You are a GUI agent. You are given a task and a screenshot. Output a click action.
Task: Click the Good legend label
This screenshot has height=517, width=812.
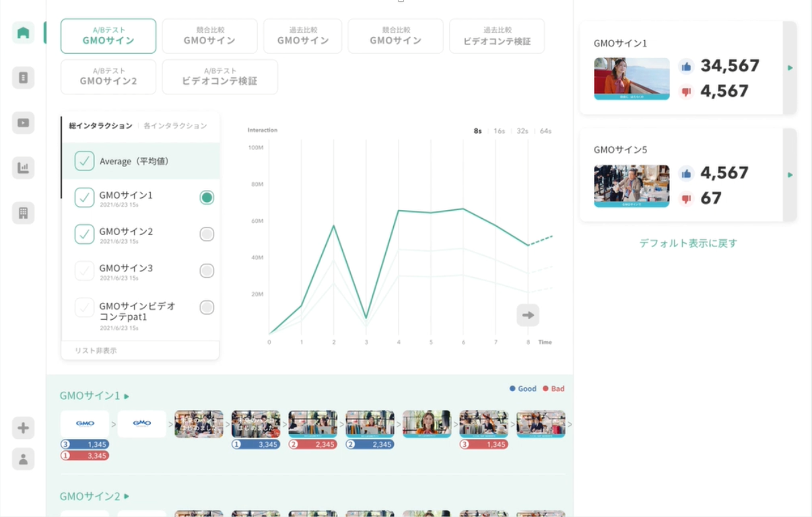(523, 388)
